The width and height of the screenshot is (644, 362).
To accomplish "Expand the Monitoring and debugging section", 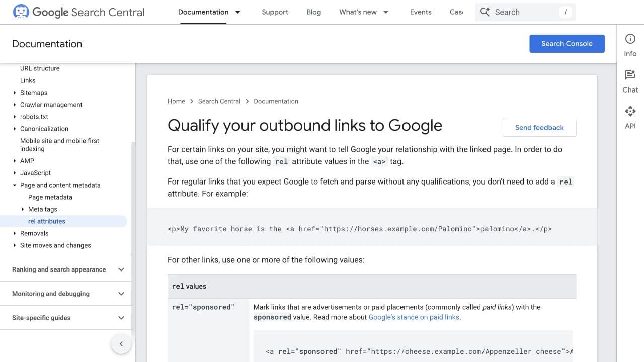I will tap(121, 294).
